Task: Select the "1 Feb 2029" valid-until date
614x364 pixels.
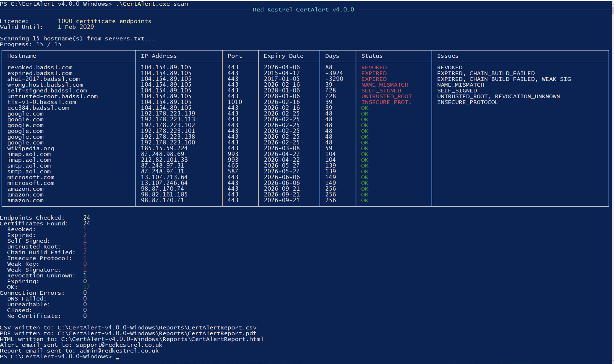Action: pos(76,27)
